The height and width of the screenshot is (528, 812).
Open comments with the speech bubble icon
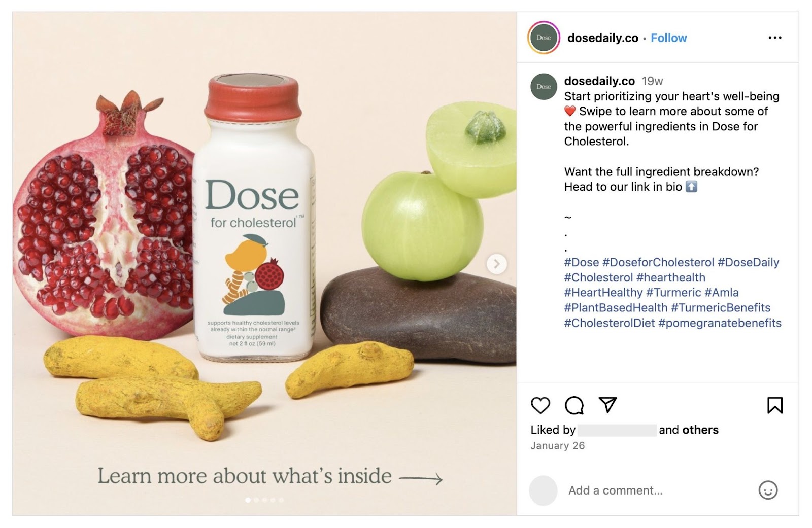coord(574,406)
